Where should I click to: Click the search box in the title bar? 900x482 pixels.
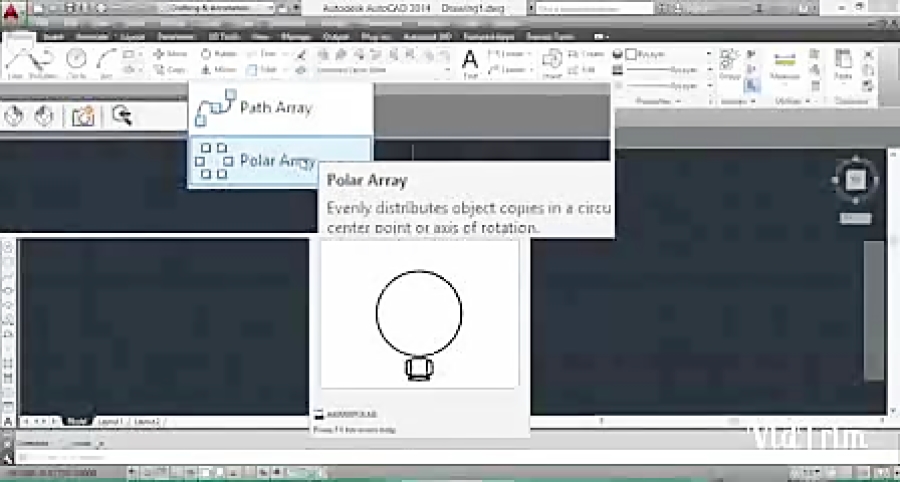pyautogui.click(x=595, y=8)
